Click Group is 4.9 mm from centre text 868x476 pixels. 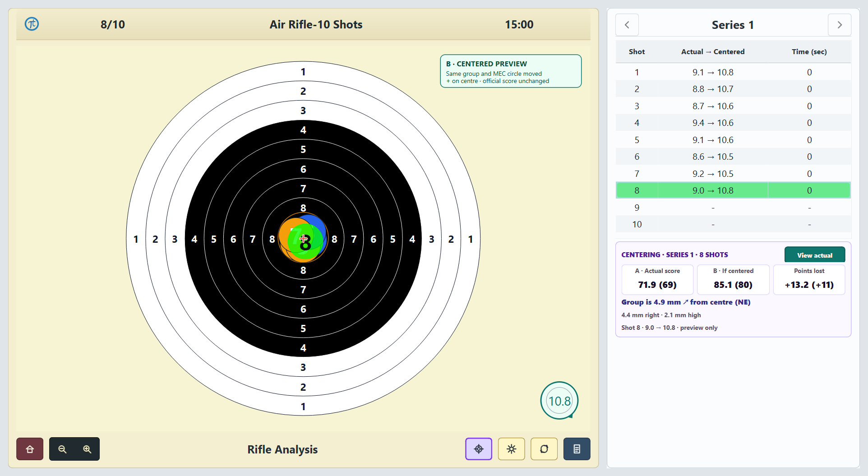coord(686,302)
